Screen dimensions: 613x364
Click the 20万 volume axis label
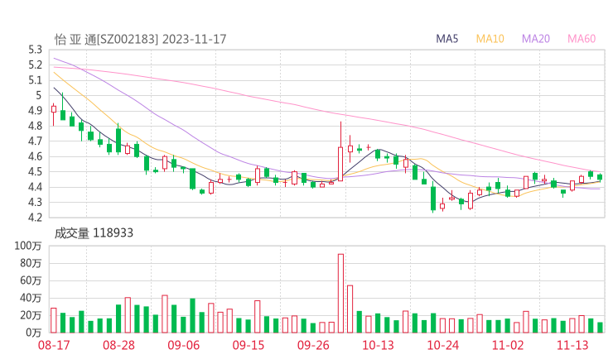[x=31, y=315]
